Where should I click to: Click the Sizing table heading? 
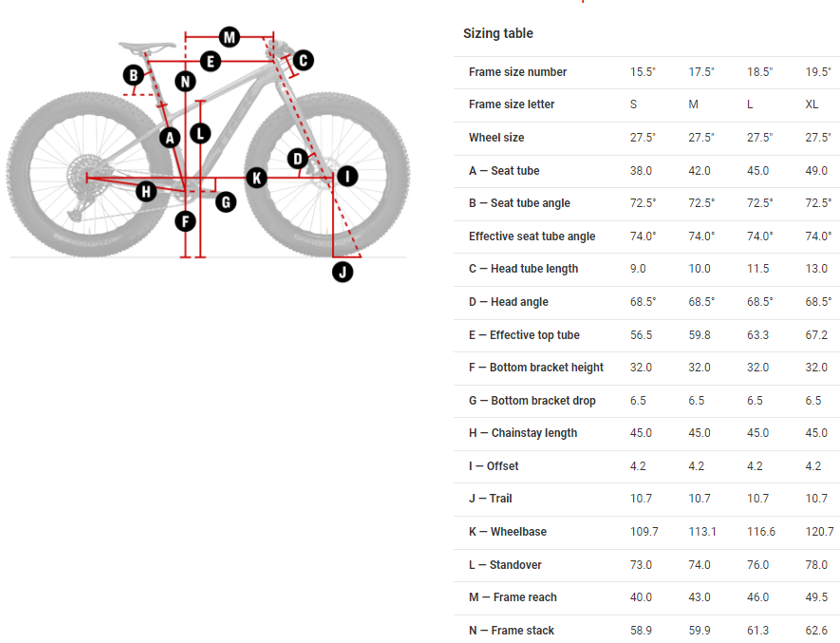pyautogui.click(x=498, y=33)
